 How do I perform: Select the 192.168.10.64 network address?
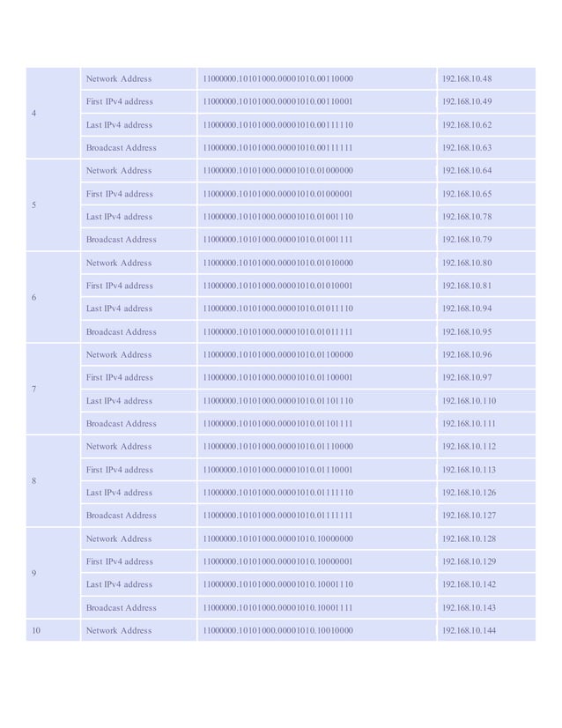coord(467,171)
